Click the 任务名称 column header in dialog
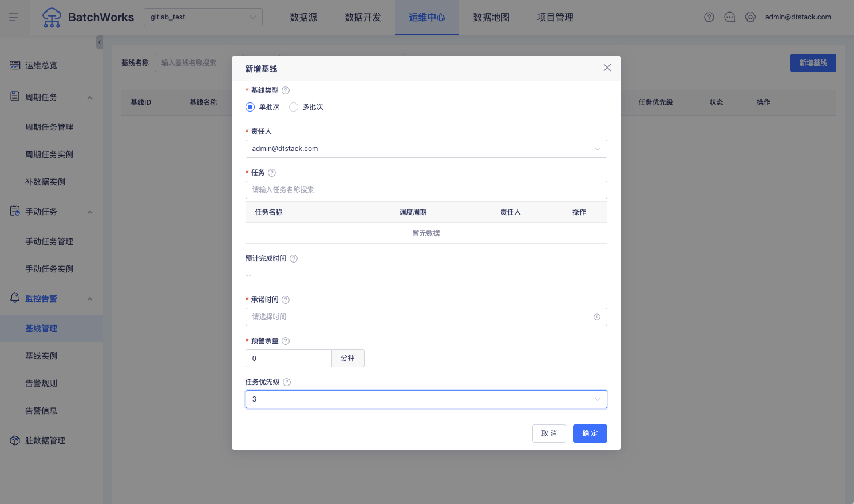The image size is (854, 504). tap(268, 212)
